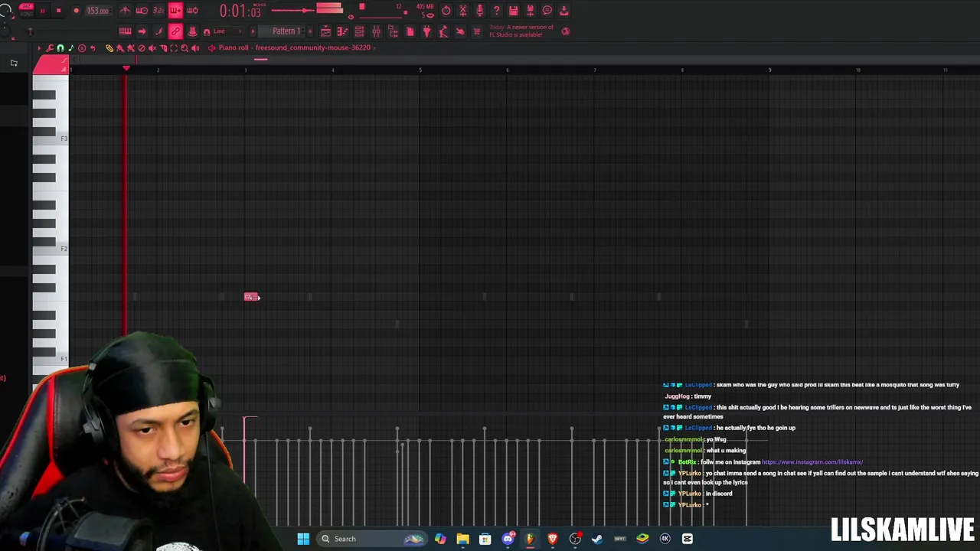This screenshot has height=551, width=980.
Task: Click the microphone audio recording icon
Action: [480, 11]
